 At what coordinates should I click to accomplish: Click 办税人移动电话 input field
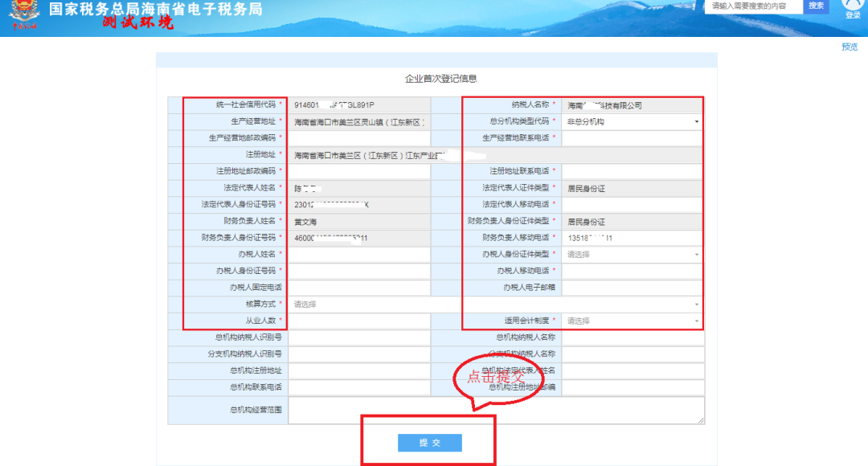(x=633, y=272)
